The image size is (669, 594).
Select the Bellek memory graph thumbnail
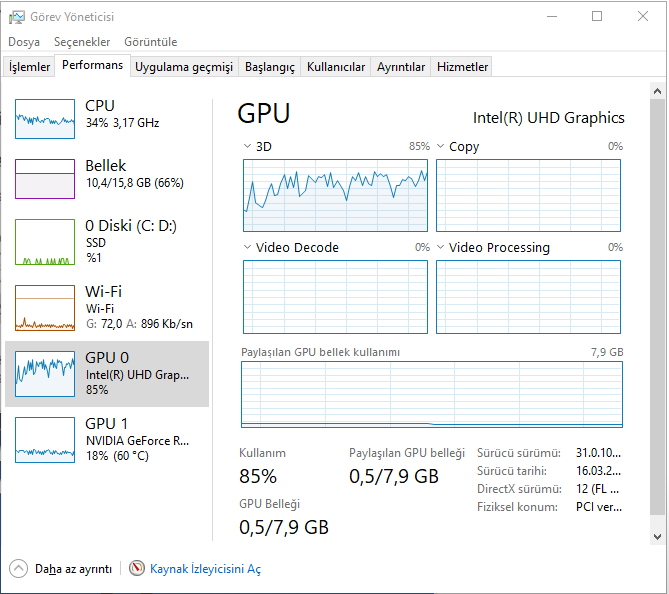tap(45, 179)
